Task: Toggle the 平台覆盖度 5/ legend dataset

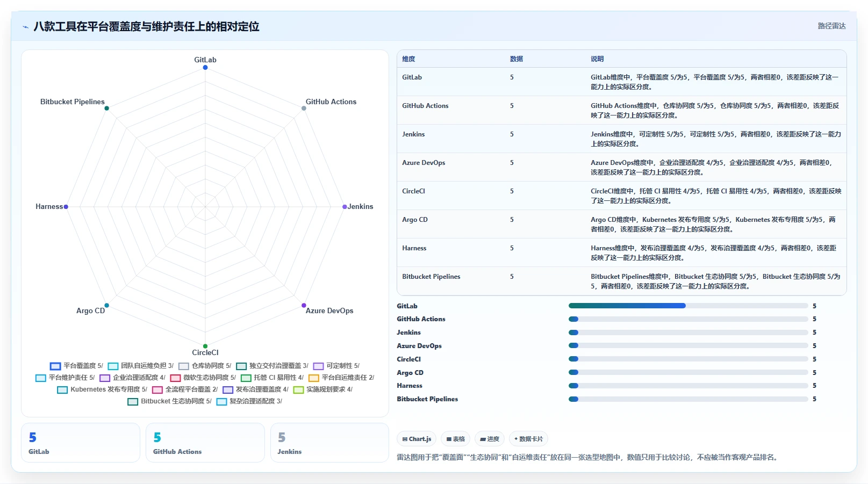Action: tap(76, 366)
